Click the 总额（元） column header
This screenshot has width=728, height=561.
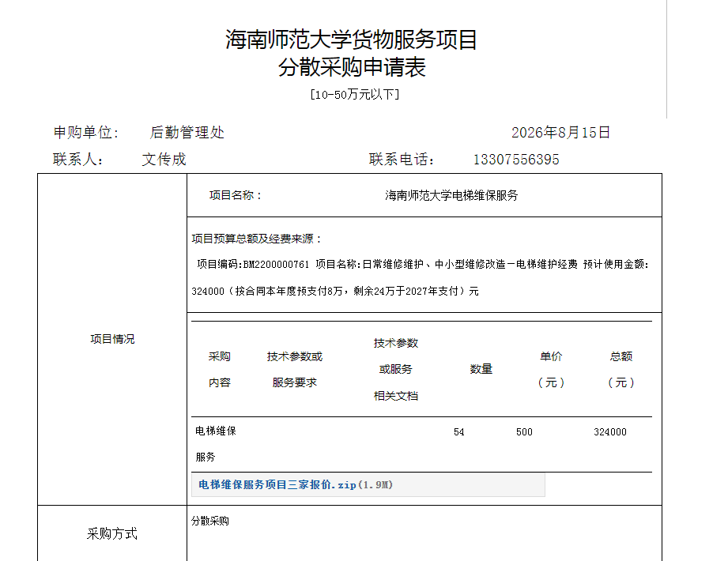pos(620,369)
